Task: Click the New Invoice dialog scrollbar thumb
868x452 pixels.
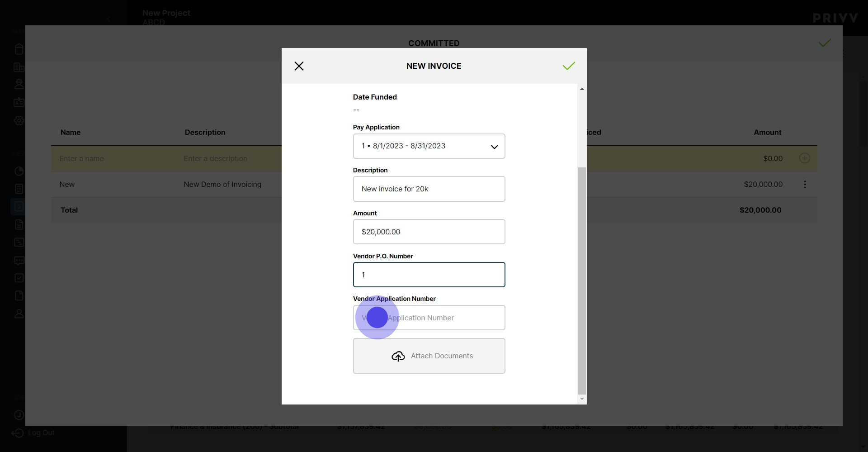Action: [582, 281]
